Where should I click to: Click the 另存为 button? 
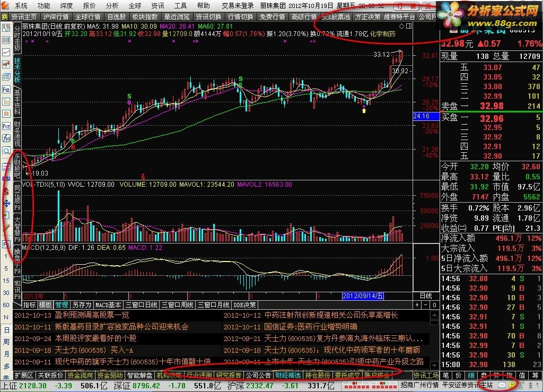pos(82,304)
